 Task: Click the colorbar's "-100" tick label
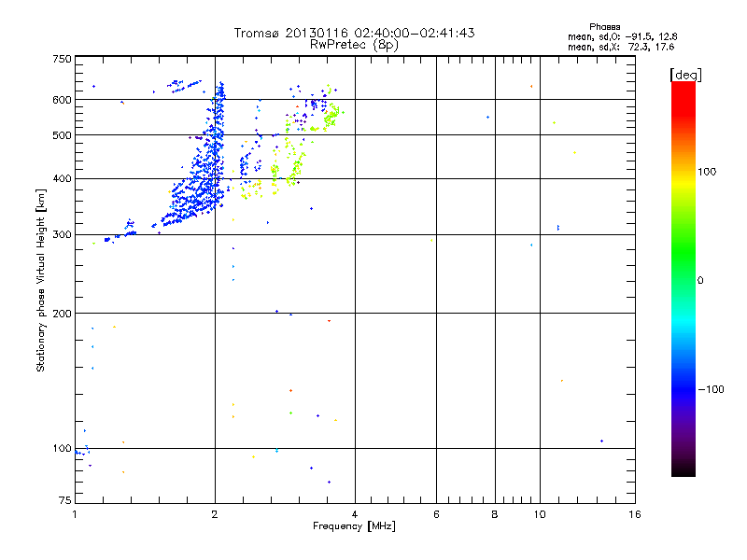coord(711,389)
